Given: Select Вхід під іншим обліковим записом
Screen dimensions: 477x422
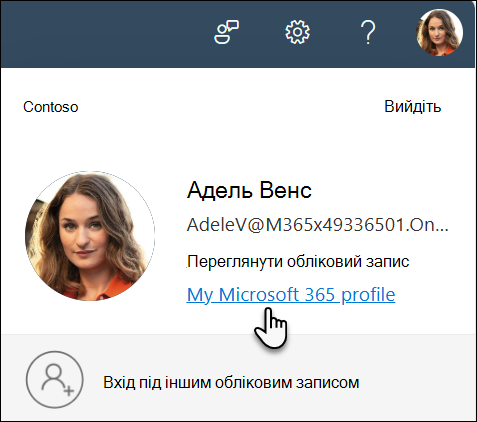Looking at the screenshot, I should pos(231,383).
